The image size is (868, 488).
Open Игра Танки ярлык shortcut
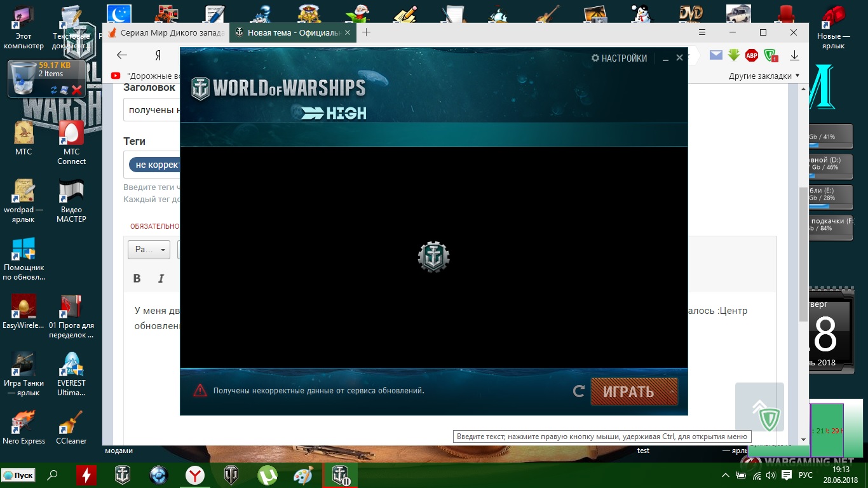click(x=24, y=374)
